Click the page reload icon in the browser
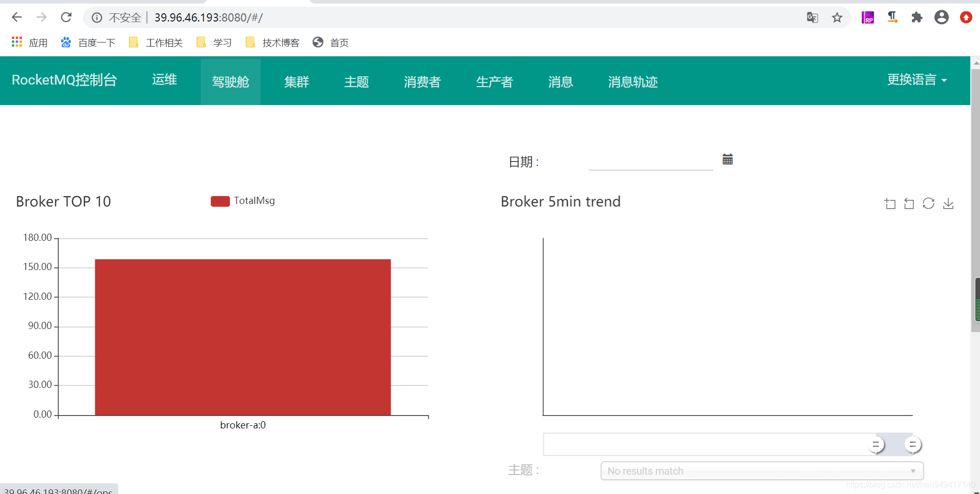The width and height of the screenshot is (980, 494). (66, 17)
